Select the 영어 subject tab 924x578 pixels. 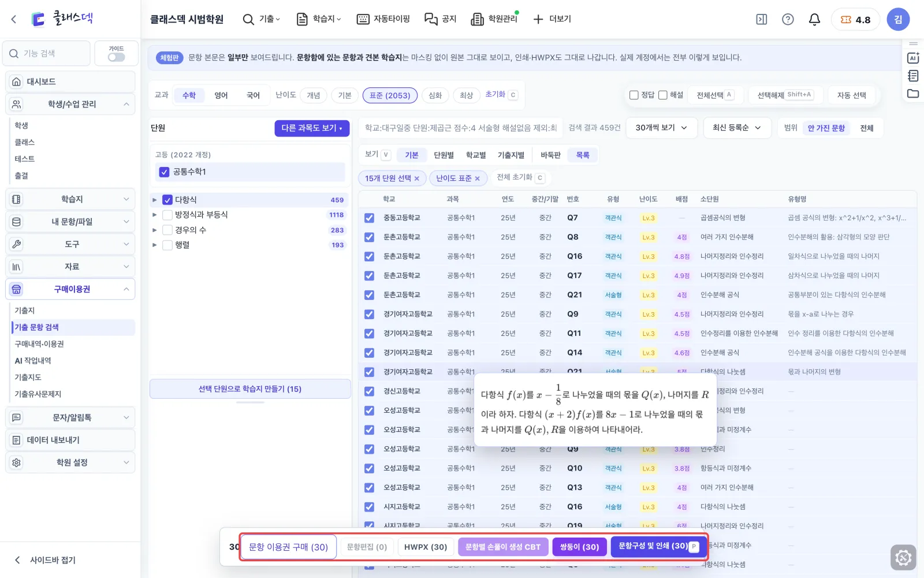coord(221,95)
